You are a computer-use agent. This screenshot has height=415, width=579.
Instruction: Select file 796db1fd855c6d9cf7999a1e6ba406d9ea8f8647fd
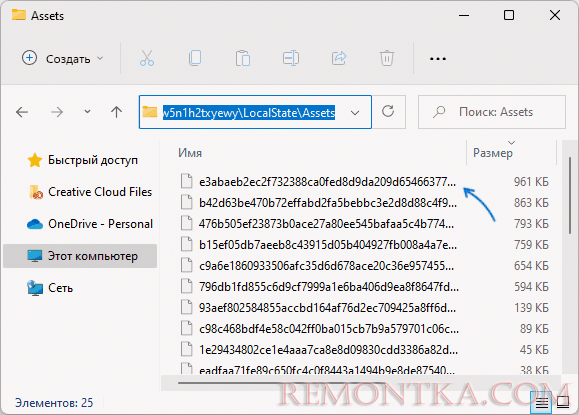329,287
